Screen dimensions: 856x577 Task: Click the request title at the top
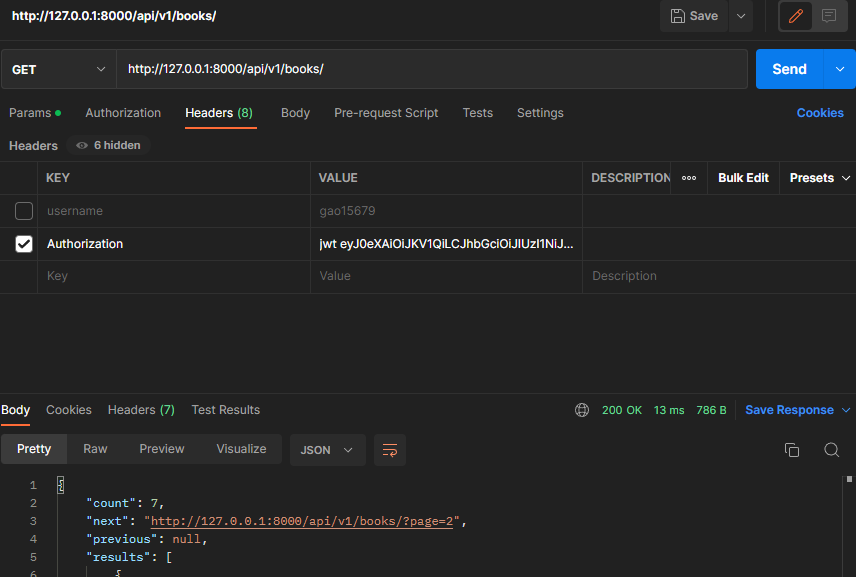[114, 16]
